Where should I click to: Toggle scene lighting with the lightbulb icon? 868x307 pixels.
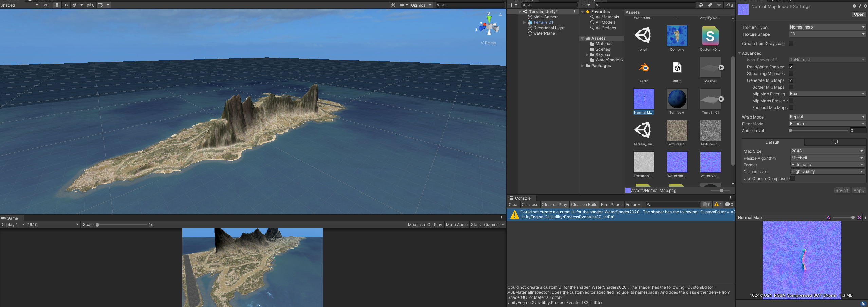click(x=57, y=5)
